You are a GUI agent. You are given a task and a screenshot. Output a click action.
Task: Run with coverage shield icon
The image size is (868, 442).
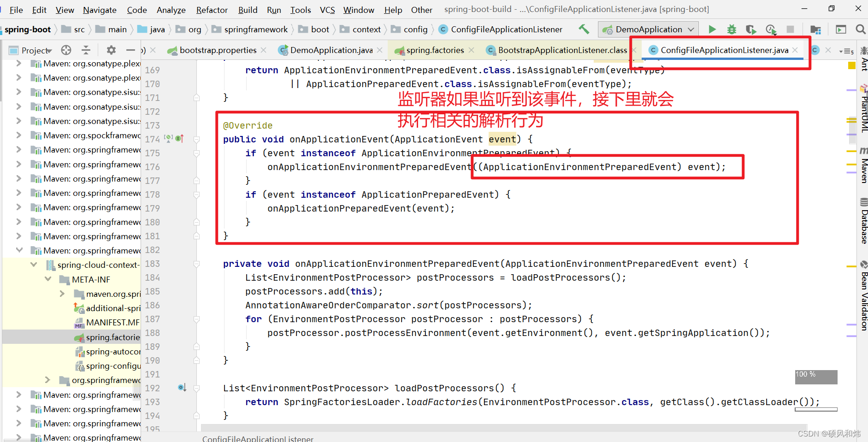[751, 29]
